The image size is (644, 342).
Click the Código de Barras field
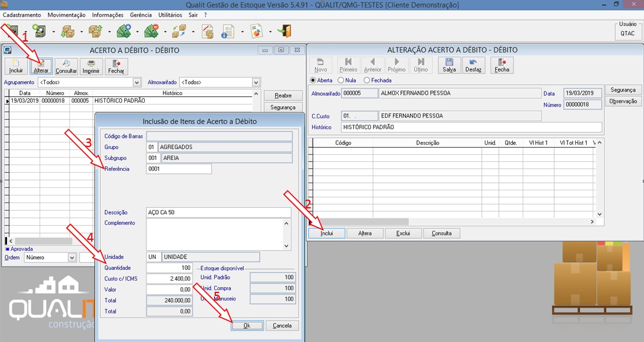coord(219,136)
